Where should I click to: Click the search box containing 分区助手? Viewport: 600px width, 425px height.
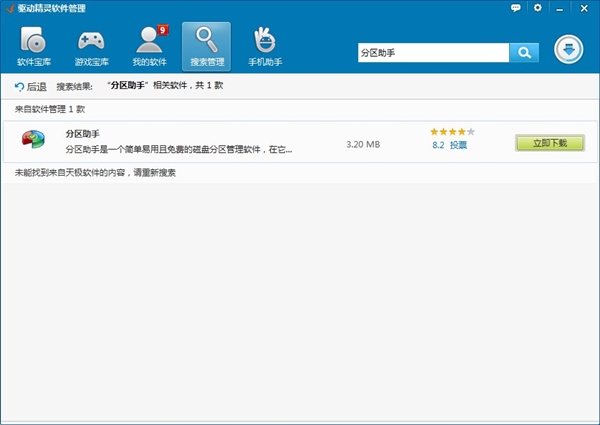click(433, 53)
